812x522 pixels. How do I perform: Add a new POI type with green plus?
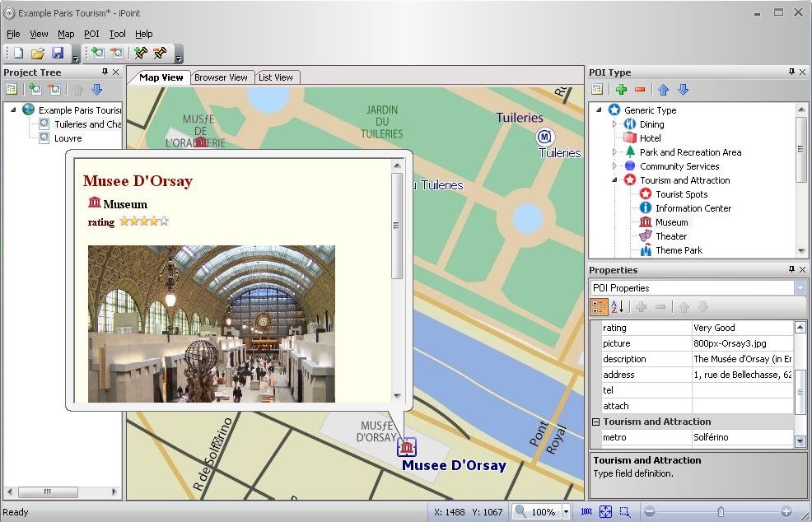(621, 90)
